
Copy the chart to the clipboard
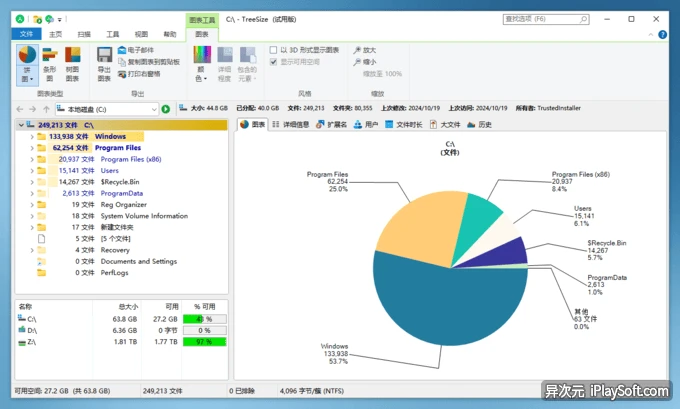(x=149, y=62)
